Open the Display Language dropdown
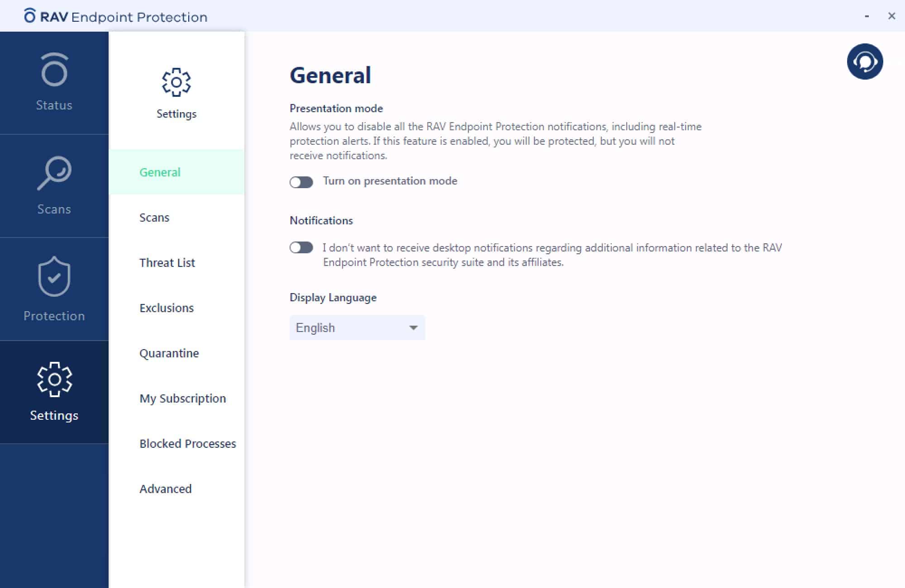 coord(357,327)
